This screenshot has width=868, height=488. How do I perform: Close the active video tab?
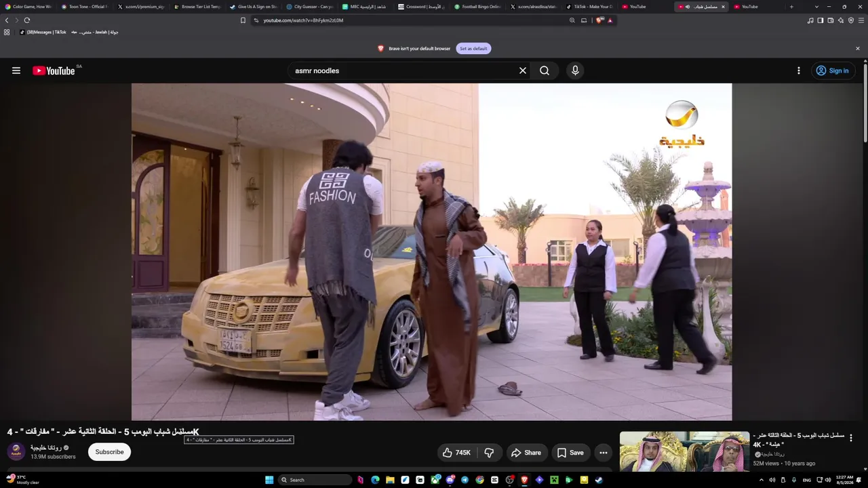click(x=723, y=7)
